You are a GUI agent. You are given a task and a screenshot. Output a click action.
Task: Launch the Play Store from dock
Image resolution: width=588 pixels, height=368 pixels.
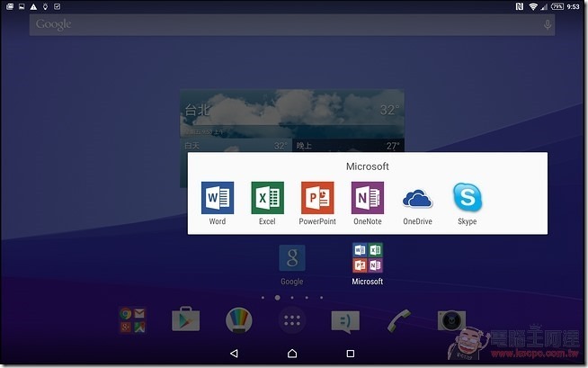185,319
